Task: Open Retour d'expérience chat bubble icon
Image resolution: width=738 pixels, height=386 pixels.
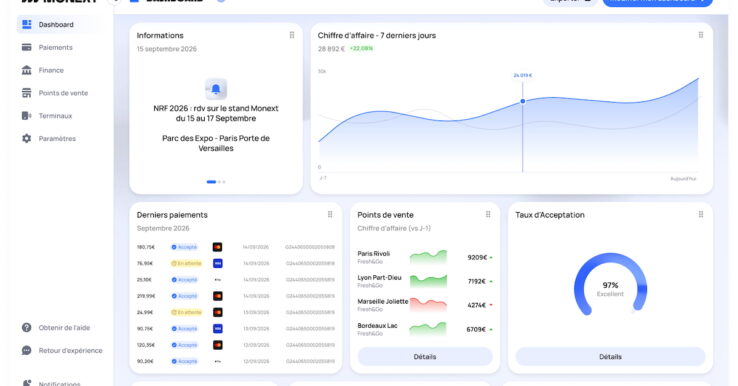Action: click(x=27, y=351)
